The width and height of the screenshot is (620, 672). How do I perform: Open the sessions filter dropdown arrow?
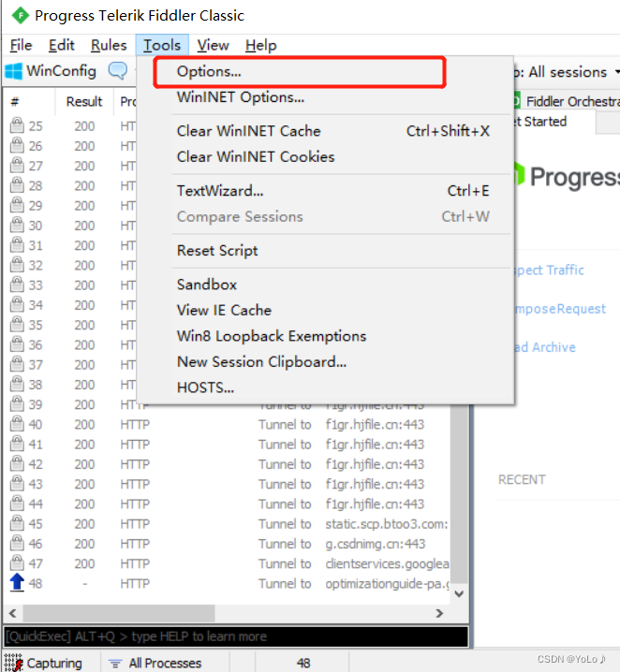tap(616, 72)
